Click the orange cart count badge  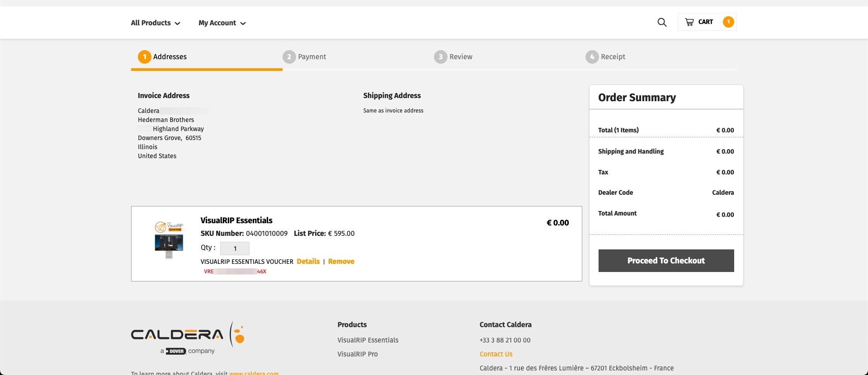(x=728, y=22)
